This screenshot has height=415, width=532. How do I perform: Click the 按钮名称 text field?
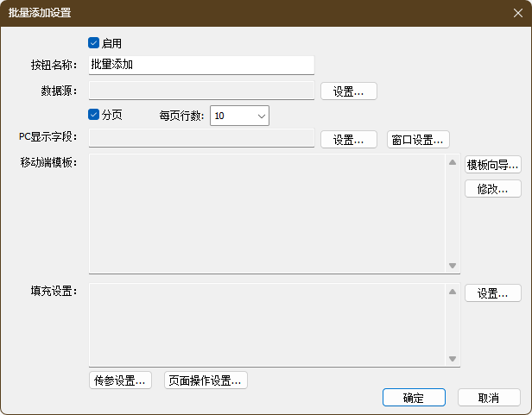coord(201,65)
